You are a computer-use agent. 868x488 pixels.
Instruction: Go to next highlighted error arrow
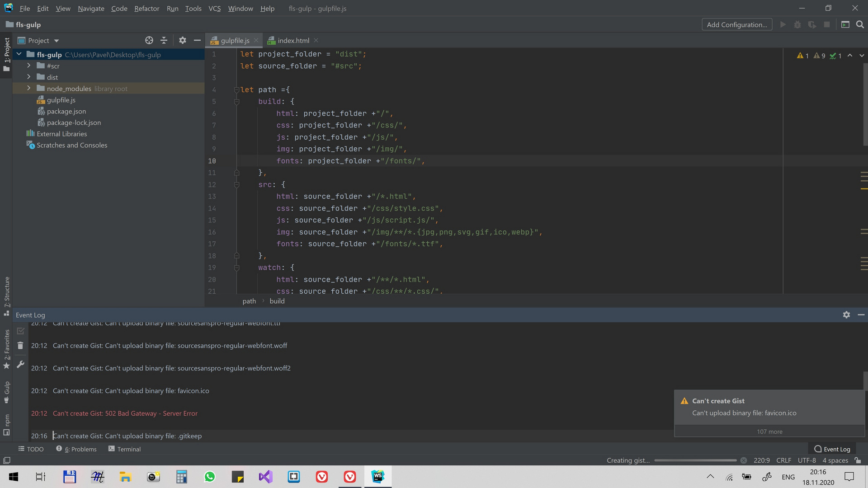(862, 56)
